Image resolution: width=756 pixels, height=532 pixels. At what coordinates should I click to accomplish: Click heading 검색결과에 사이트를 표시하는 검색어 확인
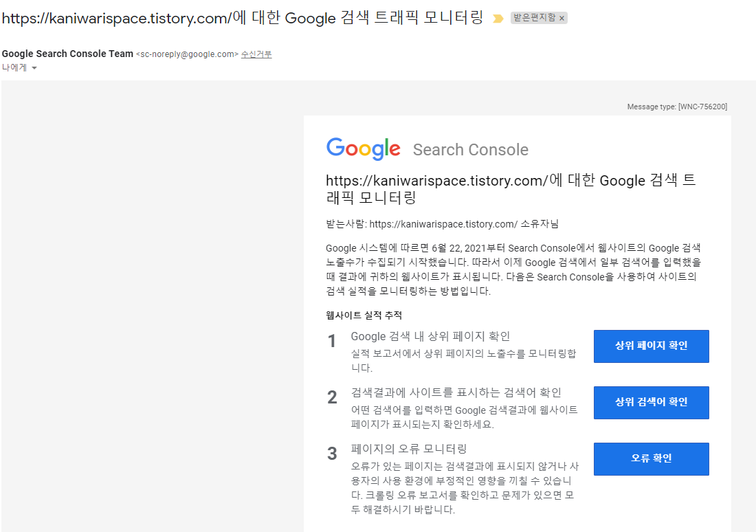pyautogui.click(x=456, y=392)
